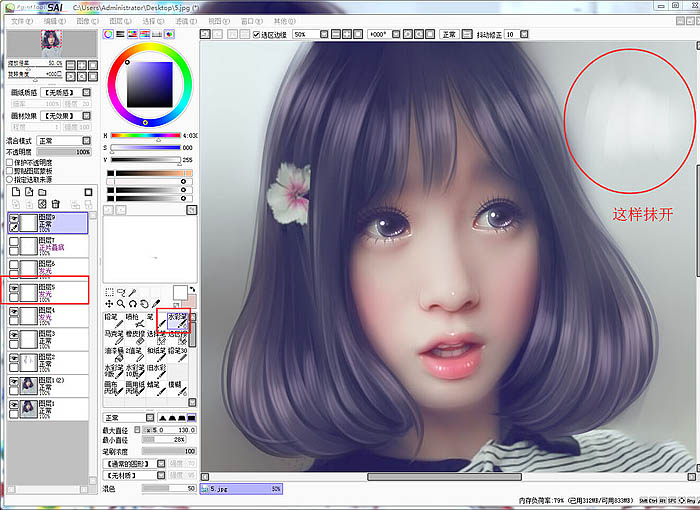Click the color wheel mode icon
The image size is (700, 510).
[x=108, y=34]
